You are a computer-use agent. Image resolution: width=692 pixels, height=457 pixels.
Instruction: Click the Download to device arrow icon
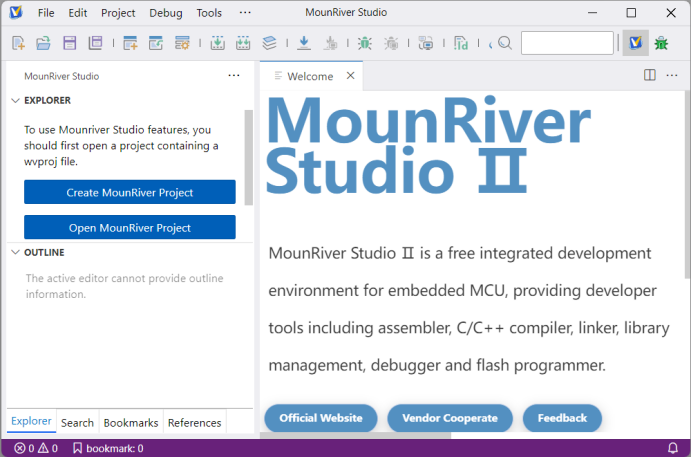(304, 43)
